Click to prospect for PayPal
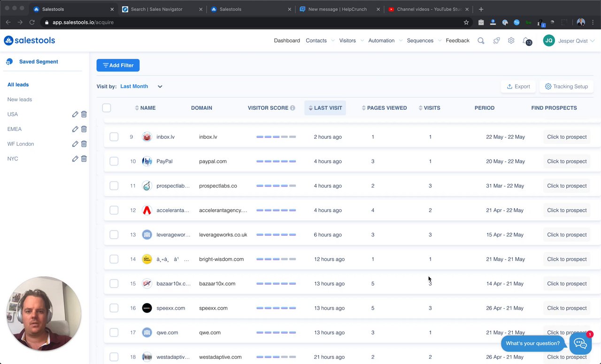The image size is (601, 364). pyautogui.click(x=567, y=161)
